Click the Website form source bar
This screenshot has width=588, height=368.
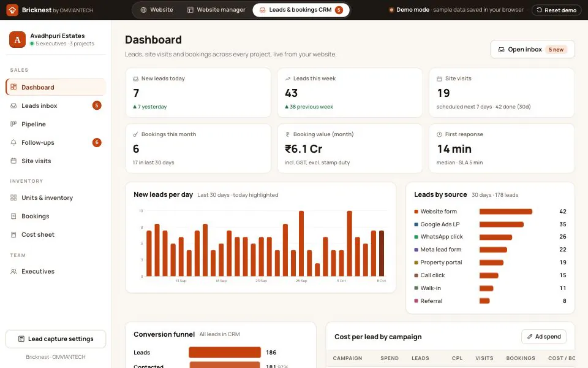pyautogui.click(x=506, y=212)
